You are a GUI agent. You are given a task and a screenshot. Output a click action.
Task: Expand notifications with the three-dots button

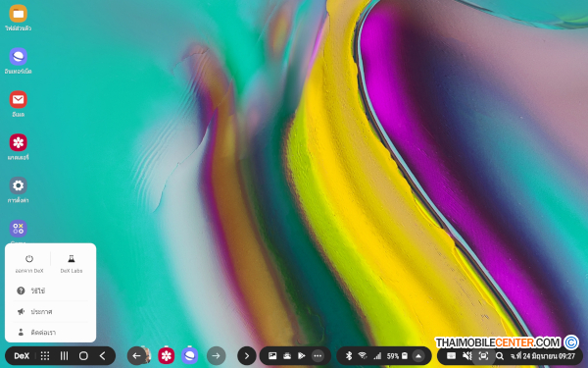(318, 356)
